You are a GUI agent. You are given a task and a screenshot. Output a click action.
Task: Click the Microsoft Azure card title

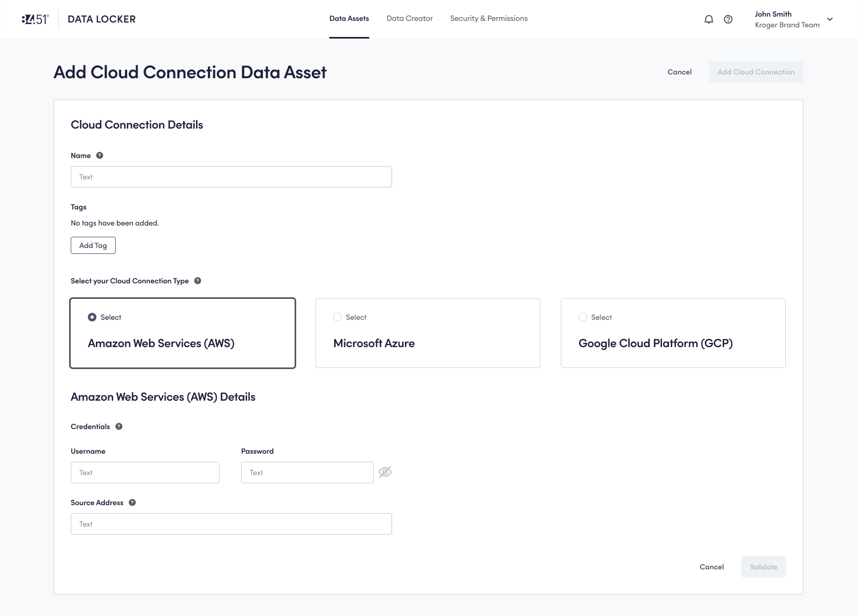coord(374,343)
